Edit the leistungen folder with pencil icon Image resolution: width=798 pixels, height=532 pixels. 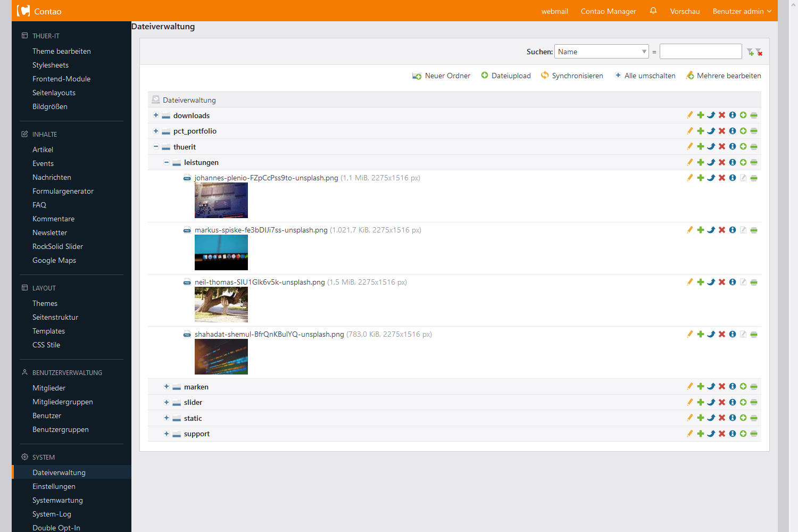(x=690, y=162)
